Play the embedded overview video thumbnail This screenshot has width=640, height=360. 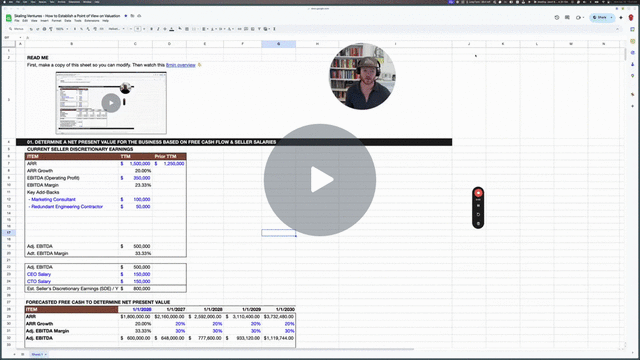[x=111, y=103]
